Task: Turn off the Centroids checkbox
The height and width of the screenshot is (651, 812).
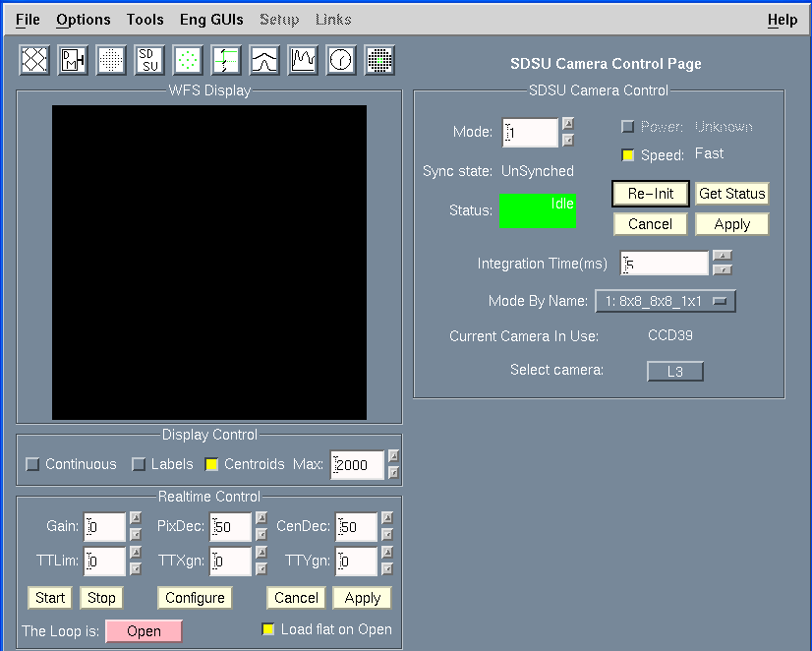Action: pos(211,464)
